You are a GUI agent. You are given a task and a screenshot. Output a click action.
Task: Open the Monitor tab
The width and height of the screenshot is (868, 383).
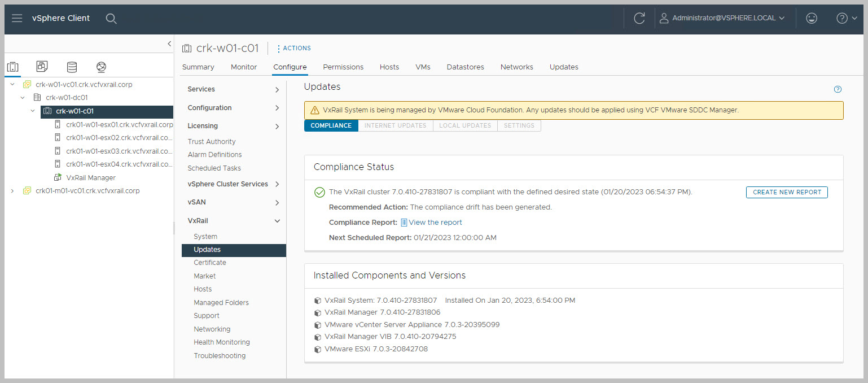(x=244, y=67)
